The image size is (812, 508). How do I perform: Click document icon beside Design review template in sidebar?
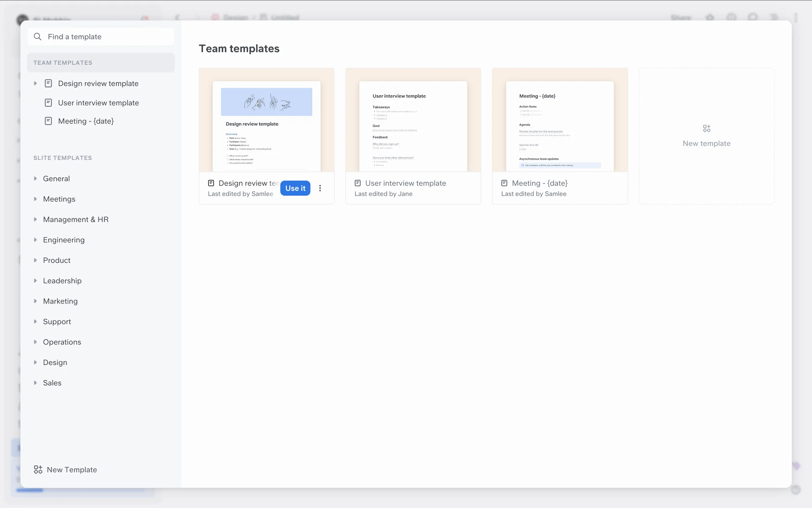(x=49, y=83)
